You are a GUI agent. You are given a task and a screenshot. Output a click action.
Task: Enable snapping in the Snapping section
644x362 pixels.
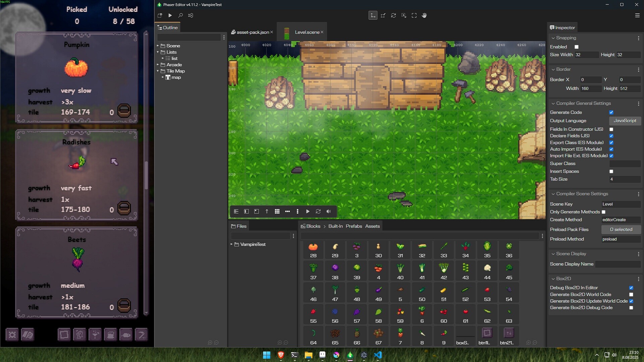(576, 47)
